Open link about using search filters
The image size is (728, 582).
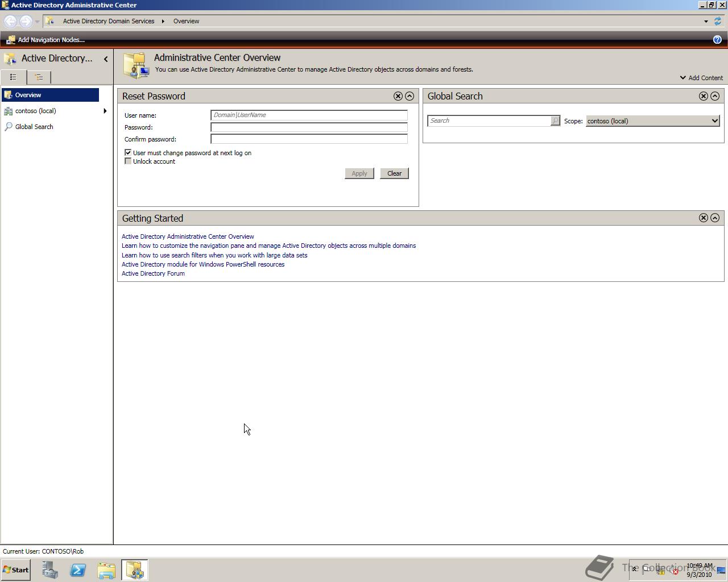click(214, 255)
